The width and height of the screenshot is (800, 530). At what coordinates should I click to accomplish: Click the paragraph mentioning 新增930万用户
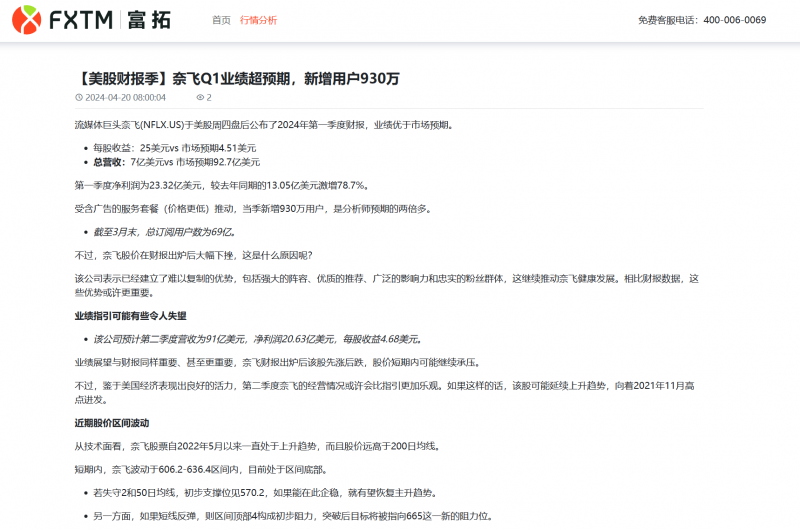coord(253,209)
